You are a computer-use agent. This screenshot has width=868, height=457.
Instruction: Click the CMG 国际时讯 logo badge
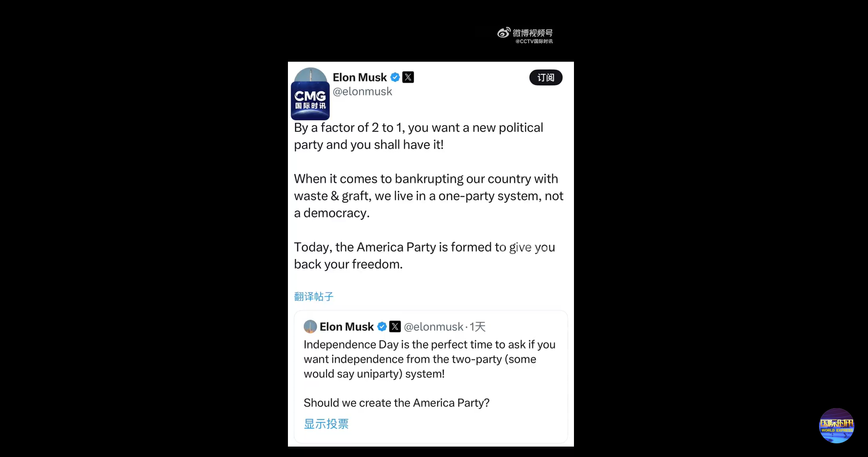click(310, 100)
